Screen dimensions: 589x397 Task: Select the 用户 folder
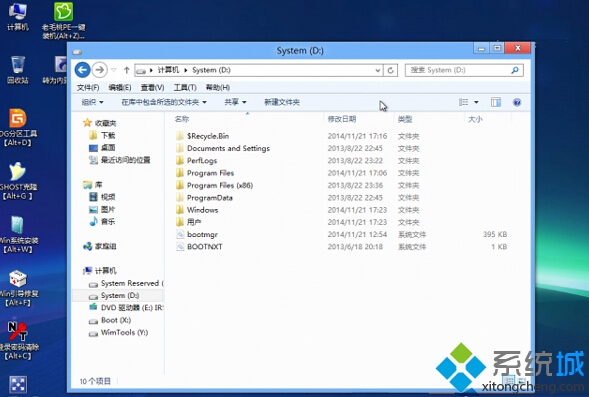tap(194, 222)
